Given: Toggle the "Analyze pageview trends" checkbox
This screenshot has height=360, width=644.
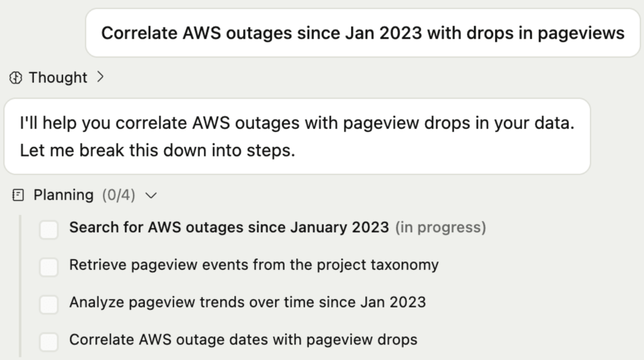Looking at the screenshot, I should coord(49,304).
